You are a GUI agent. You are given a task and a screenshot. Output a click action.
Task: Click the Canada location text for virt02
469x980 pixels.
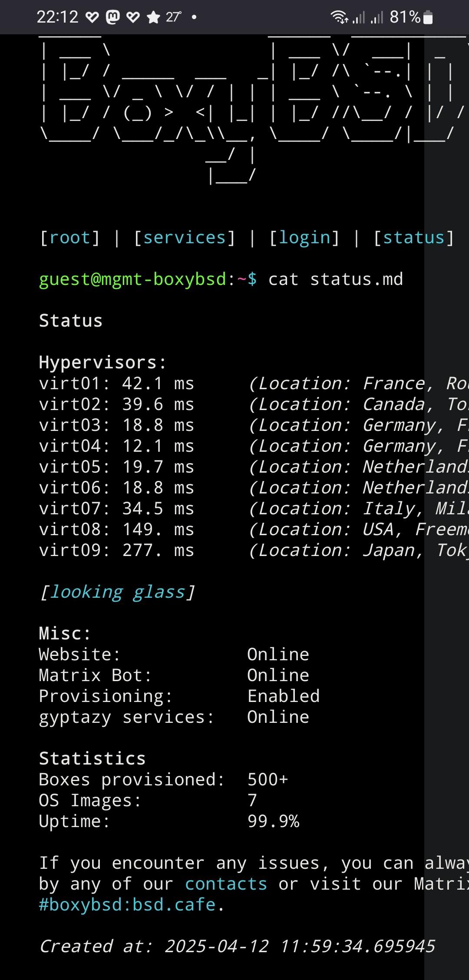click(x=359, y=404)
